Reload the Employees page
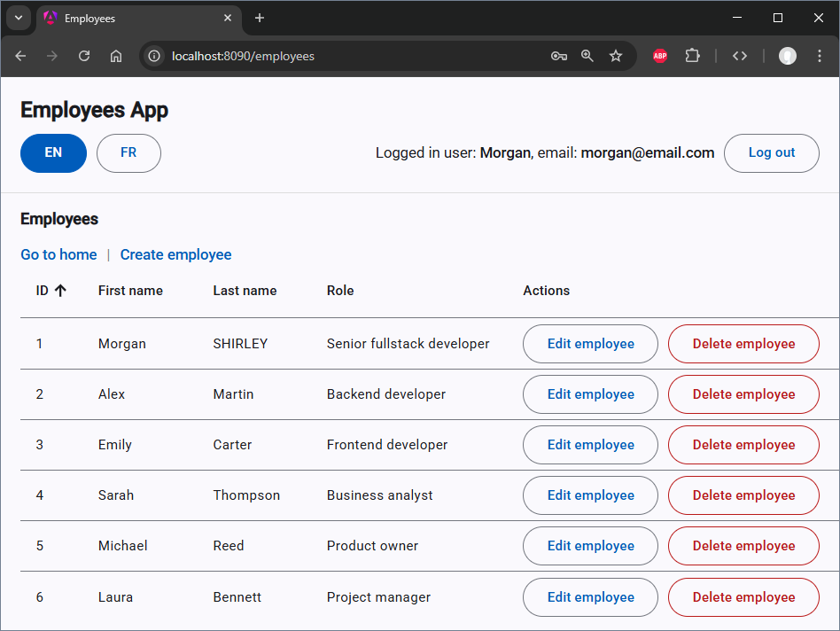 [x=83, y=55]
